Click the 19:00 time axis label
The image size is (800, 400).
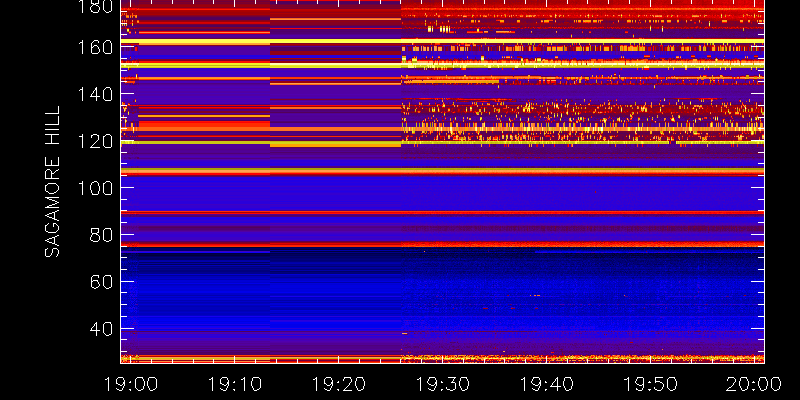(131, 384)
